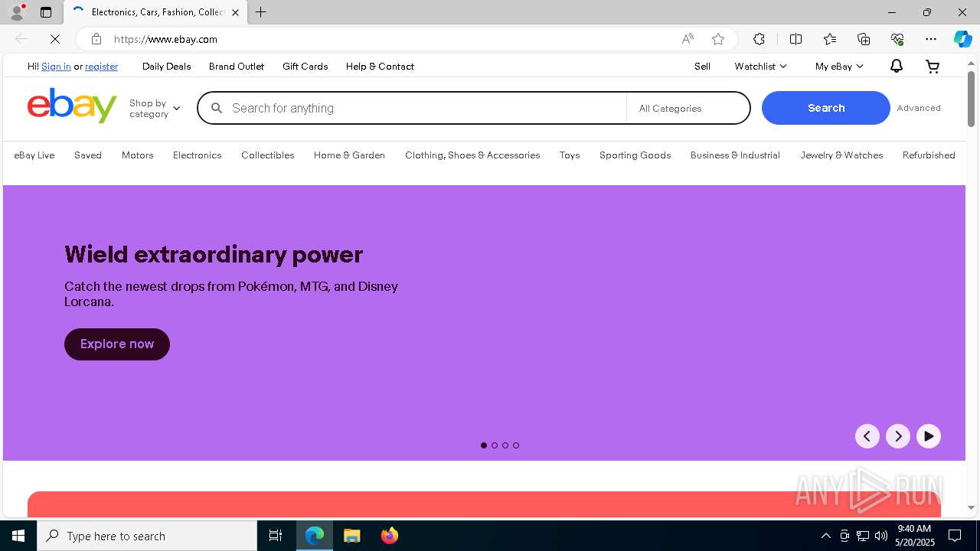Viewport: 980px width, 551px height.
Task: Open the shopping cart
Action: [933, 67]
